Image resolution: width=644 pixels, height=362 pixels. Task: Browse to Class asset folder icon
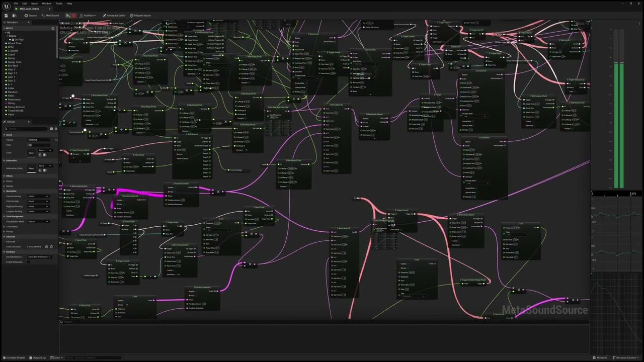tap(45, 155)
